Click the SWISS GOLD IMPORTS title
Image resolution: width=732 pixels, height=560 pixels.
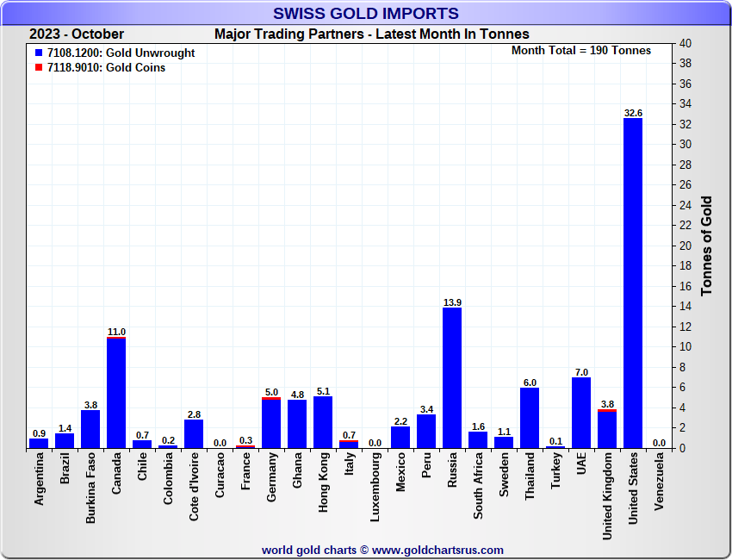366,14
